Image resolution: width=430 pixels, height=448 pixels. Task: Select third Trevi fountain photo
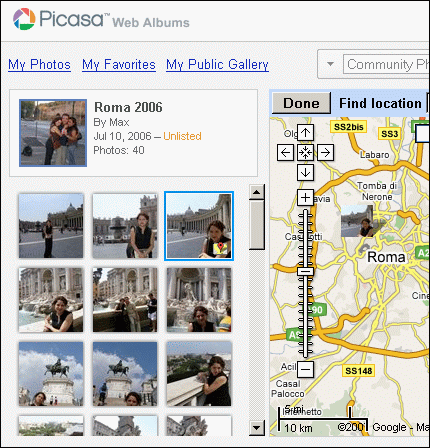[x=199, y=300]
